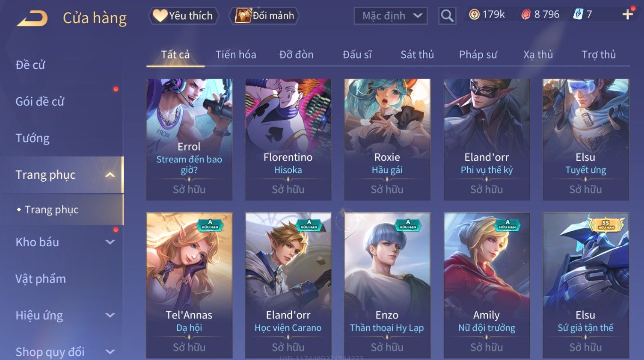
Task: Tap the gold coin currency icon
Action: pos(474,15)
